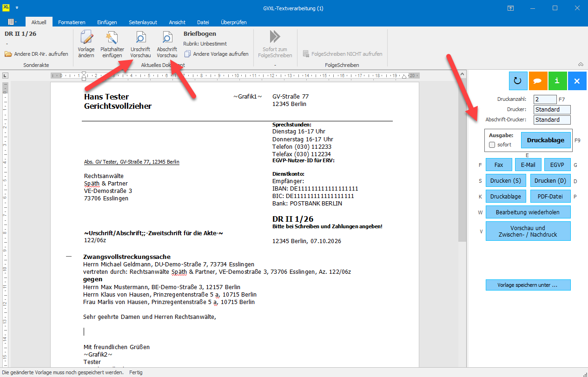Open the Seitenlayout tab
This screenshot has width=588, height=377.
point(143,22)
